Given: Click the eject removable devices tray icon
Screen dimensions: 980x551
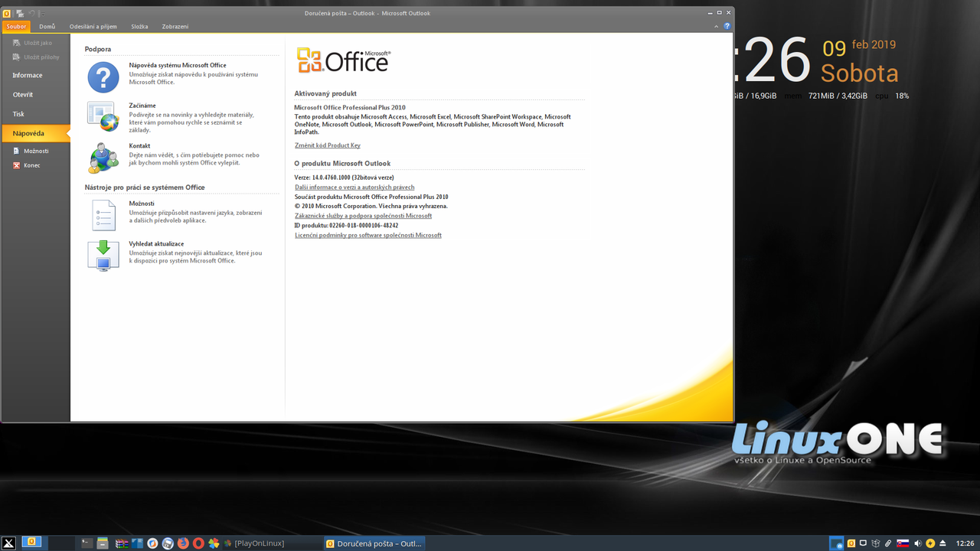Looking at the screenshot, I should pyautogui.click(x=942, y=543).
